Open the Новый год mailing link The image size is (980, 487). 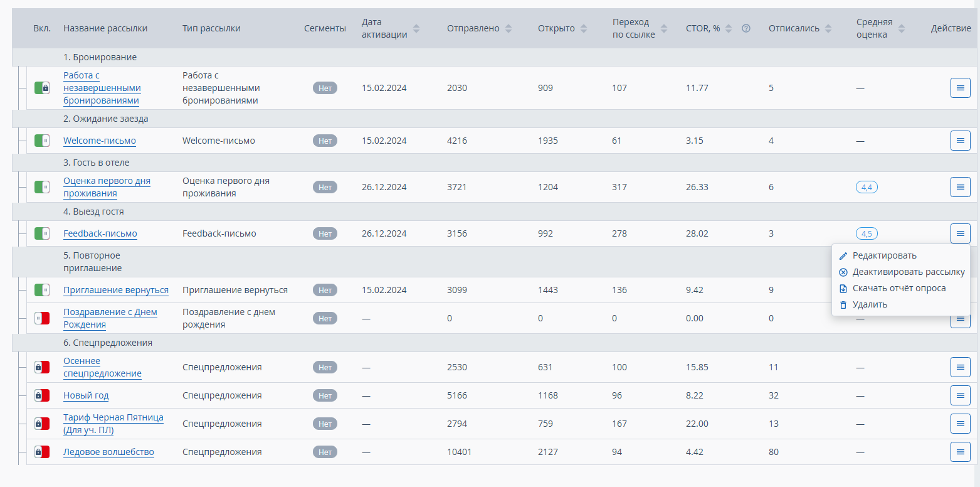pos(86,395)
